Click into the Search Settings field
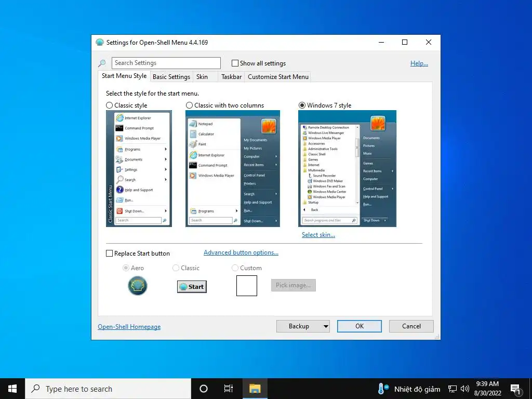 tap(166, 63)
